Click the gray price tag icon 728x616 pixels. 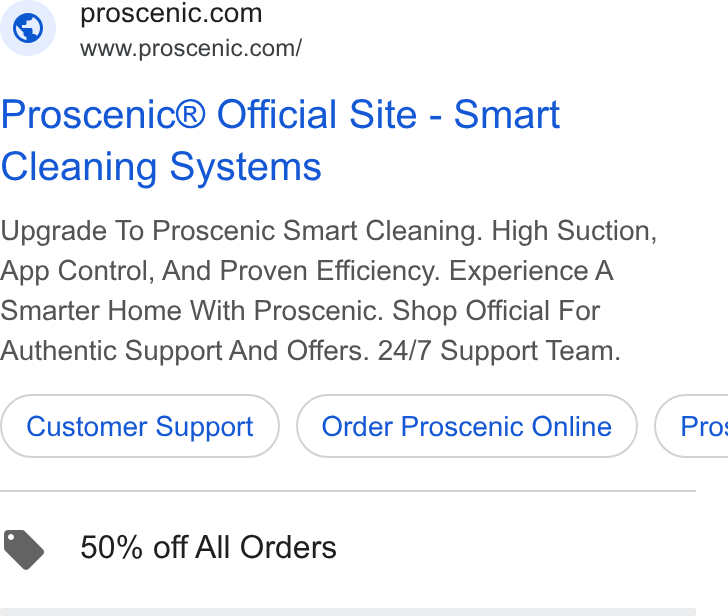point(24,549)
